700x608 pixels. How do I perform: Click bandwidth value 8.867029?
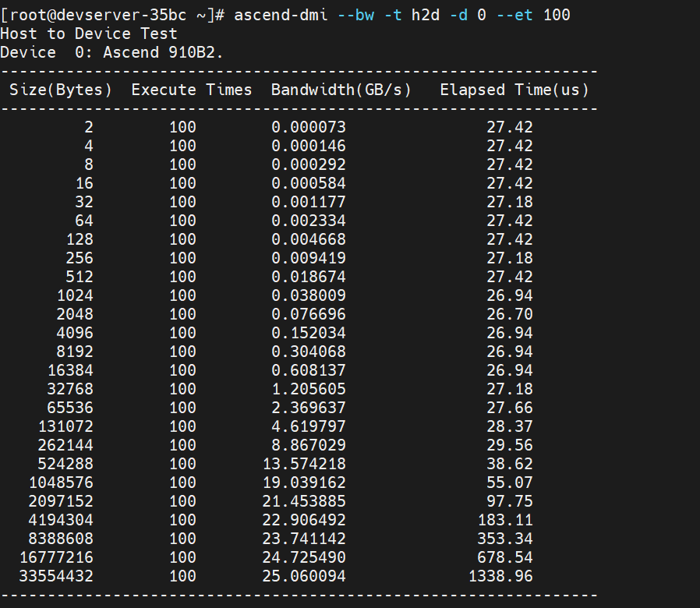tap(309, 446)
